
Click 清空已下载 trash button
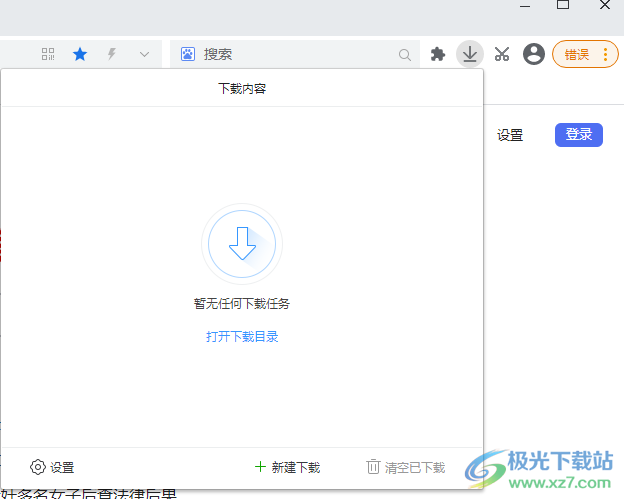[x=406, y=467]
